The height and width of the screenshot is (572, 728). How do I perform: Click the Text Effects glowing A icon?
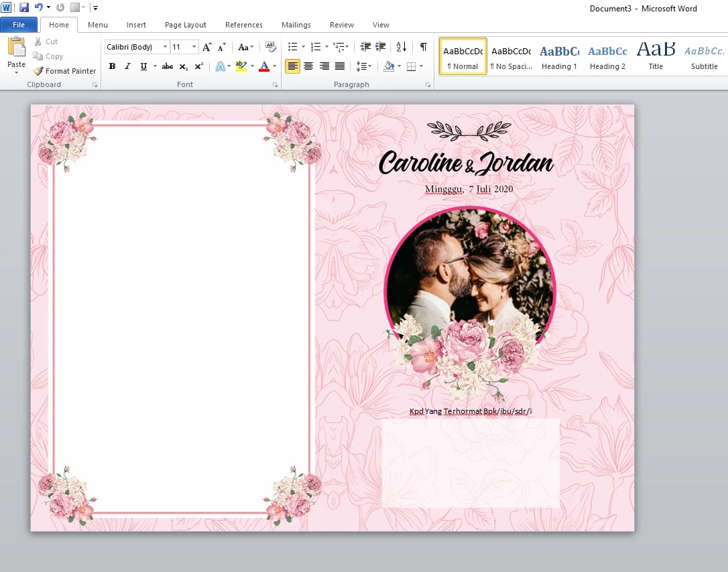point(220,66)
